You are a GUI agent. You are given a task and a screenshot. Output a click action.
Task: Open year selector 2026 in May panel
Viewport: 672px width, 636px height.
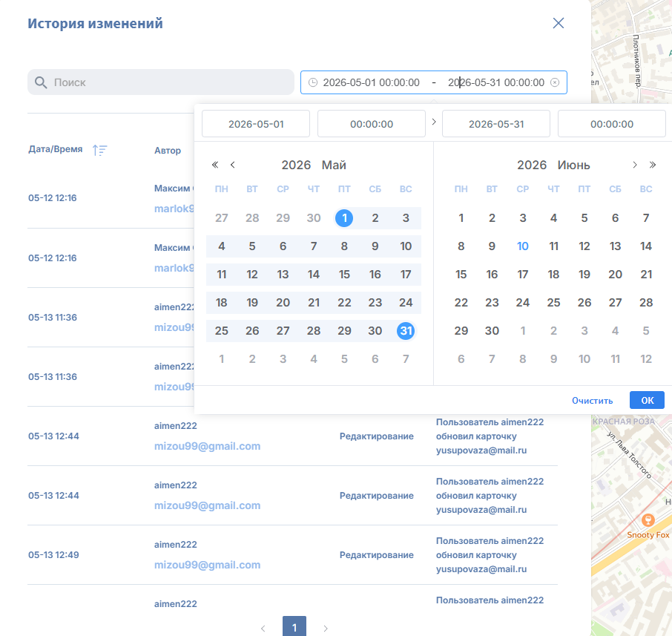point(296,165)
